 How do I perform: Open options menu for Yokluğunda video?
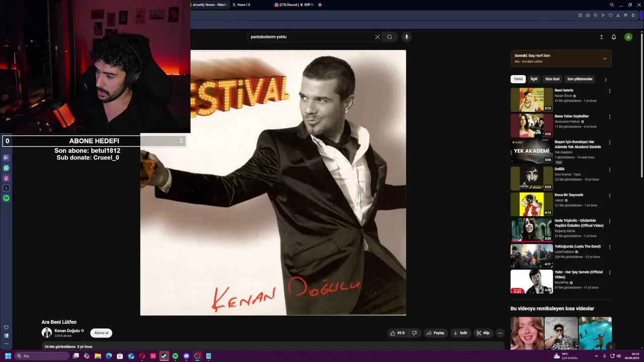coord(609,247)
